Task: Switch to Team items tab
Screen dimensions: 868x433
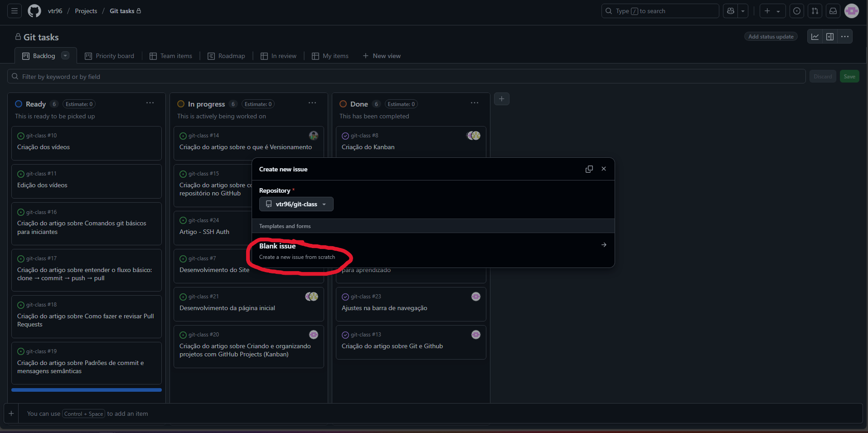Action: tap(171, 56)
